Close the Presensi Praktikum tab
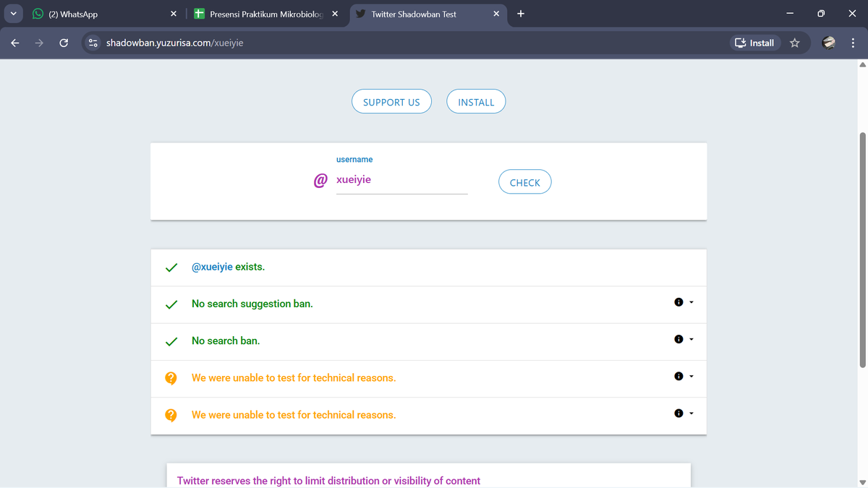Screen dimensions: 868x488 335,14
